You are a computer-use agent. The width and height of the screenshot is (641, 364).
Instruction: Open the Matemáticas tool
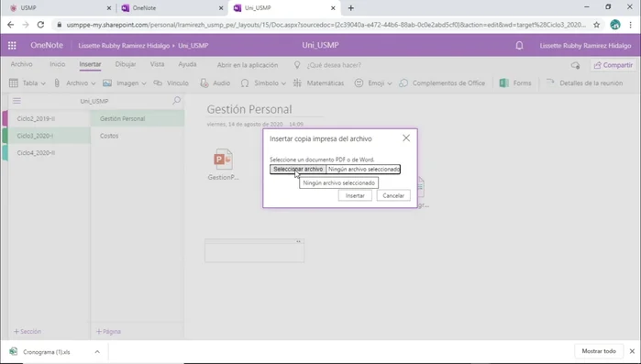point(318,83)
